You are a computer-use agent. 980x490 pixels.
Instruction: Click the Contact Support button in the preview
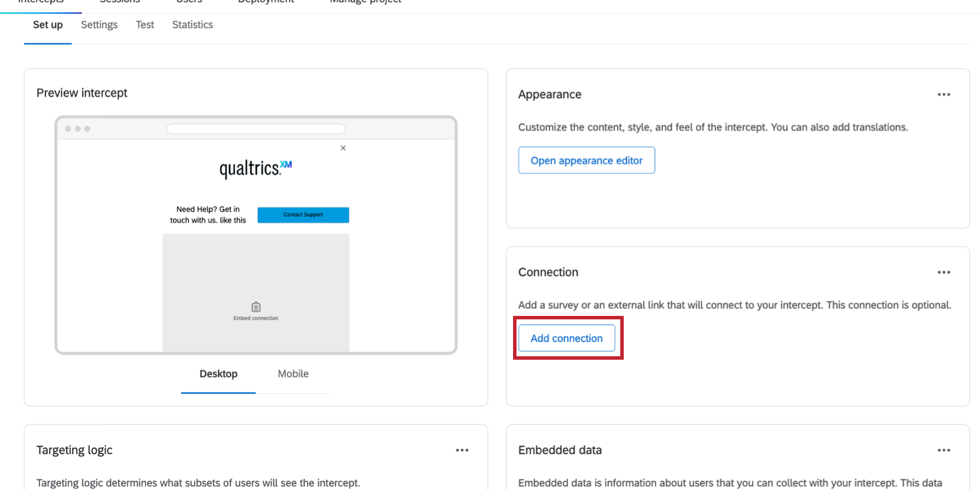coord(303,214)
